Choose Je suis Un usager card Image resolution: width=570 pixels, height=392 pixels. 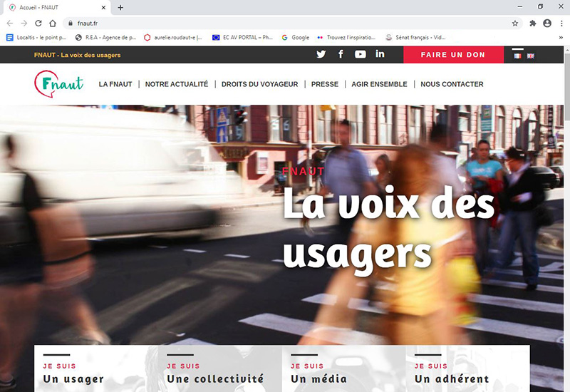(x=96, y=368)
